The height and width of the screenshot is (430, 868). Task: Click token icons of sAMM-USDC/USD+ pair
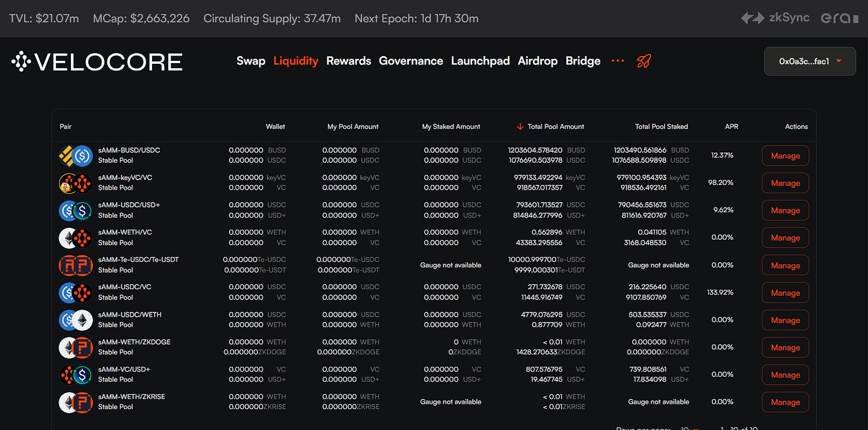click(76, 211)
